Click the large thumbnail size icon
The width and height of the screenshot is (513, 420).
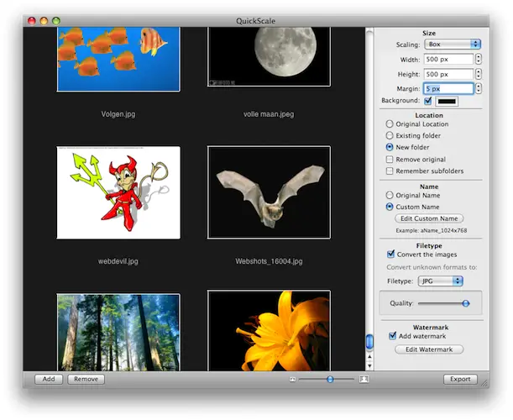point(364,380)
